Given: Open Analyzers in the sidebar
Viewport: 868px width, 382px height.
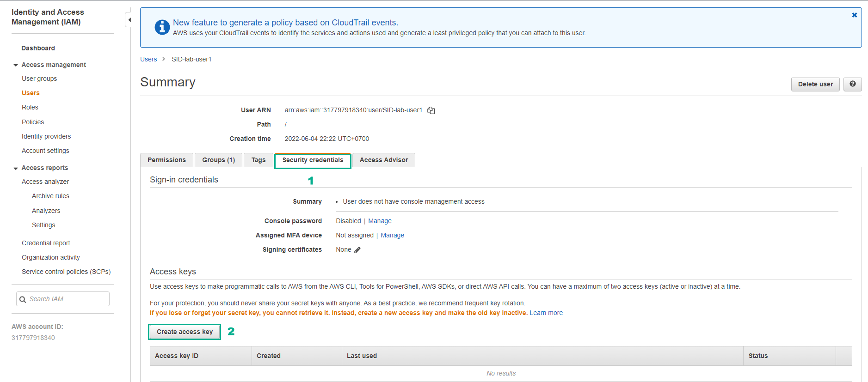Looking at the screenshot, I should click(x=46, y=211).
